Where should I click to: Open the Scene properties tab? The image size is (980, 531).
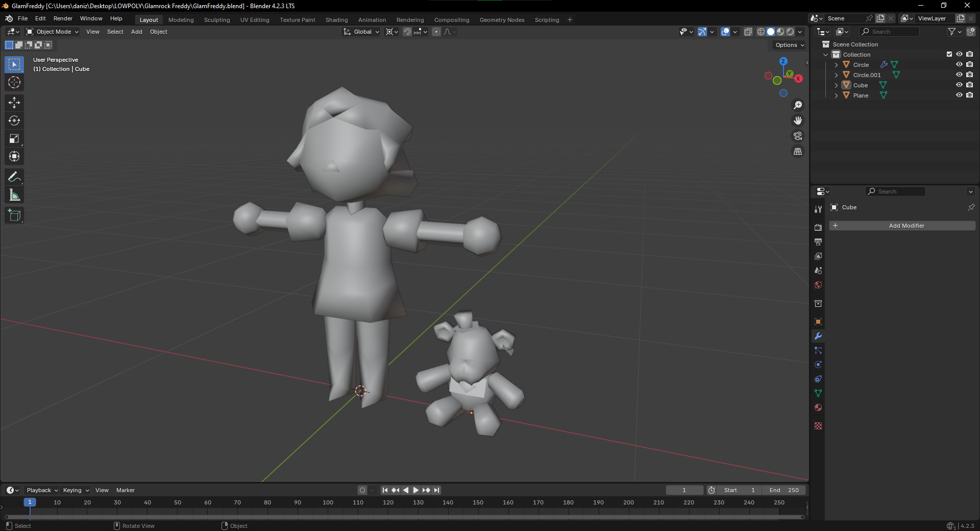click(x=818, y=270)
